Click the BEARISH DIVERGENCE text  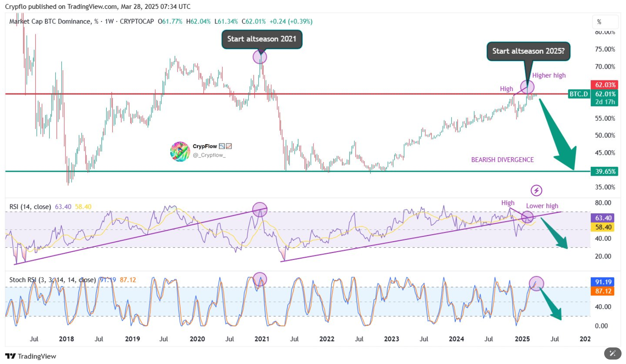coord(502,160)
